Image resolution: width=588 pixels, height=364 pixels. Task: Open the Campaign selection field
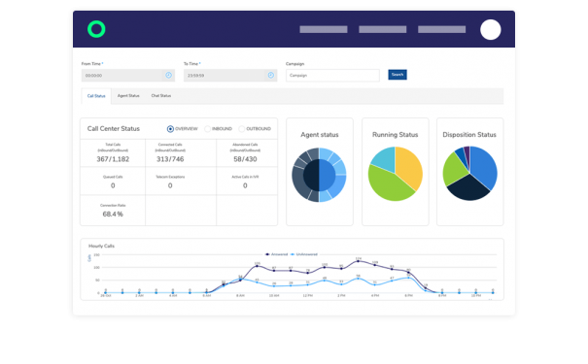pos(332,76)
